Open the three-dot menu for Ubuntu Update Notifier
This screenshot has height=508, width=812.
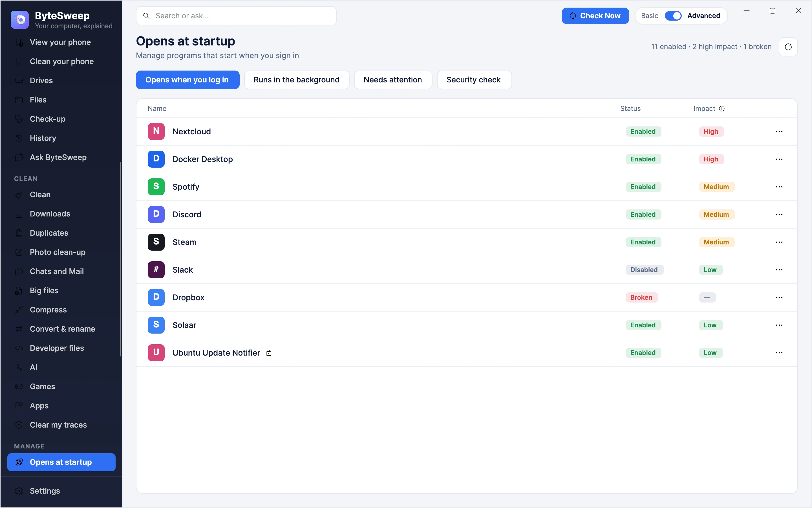[779, 353]
